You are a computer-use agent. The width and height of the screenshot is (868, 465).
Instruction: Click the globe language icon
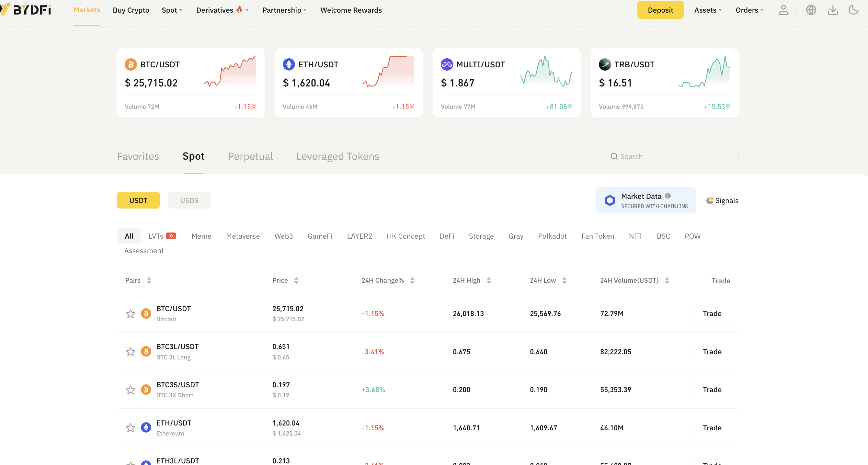click(x=811, y=10)
